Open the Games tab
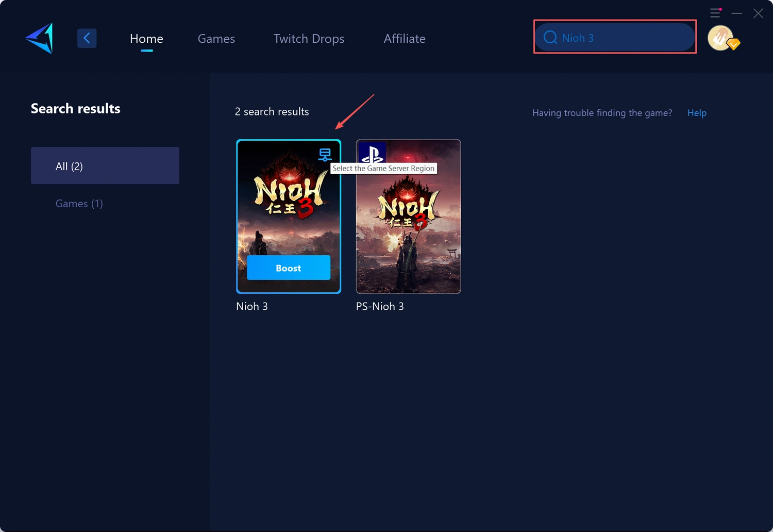Viewport: 773px width, 532px height. click(216, 39)
